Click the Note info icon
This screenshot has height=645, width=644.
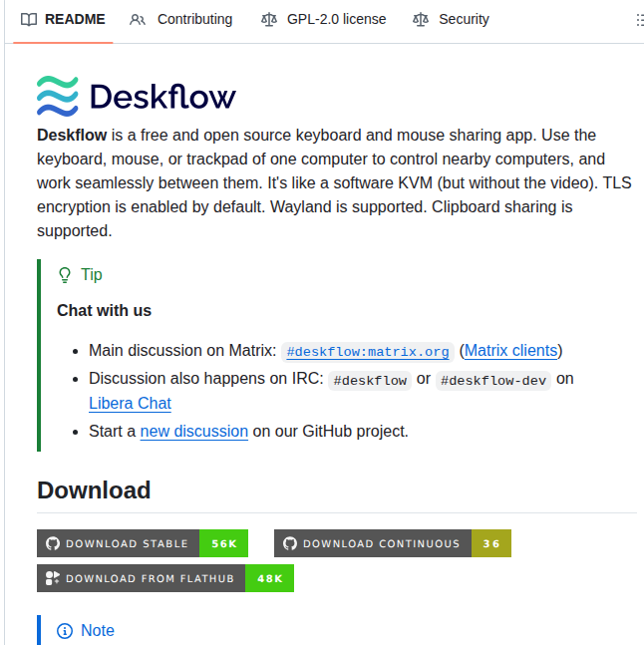tap(65, 631)
